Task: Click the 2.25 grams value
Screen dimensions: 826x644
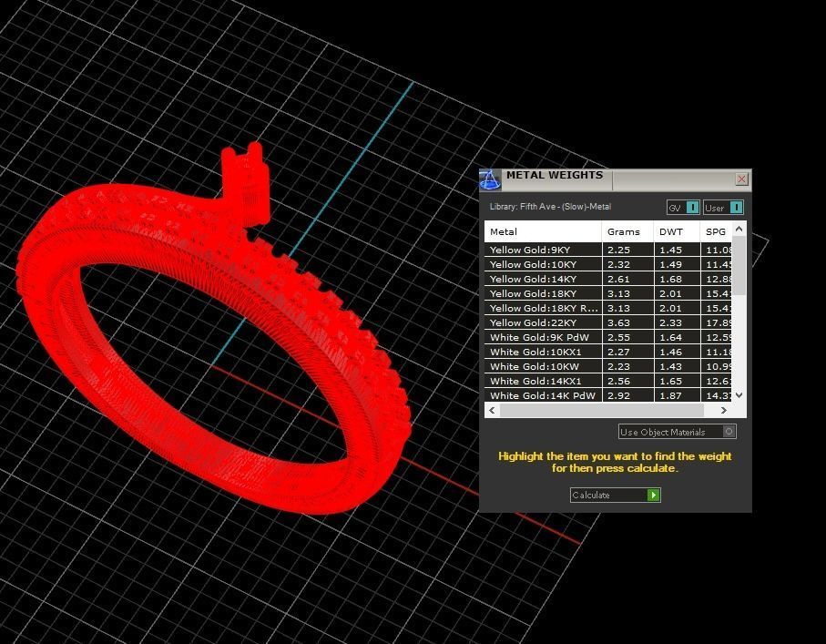Action: [618, 250]
